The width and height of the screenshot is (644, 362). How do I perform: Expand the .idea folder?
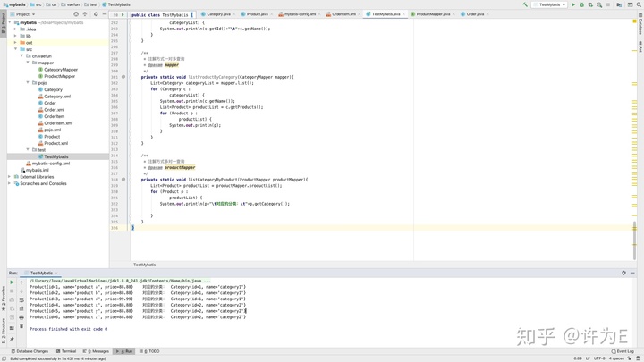[15, 29]
